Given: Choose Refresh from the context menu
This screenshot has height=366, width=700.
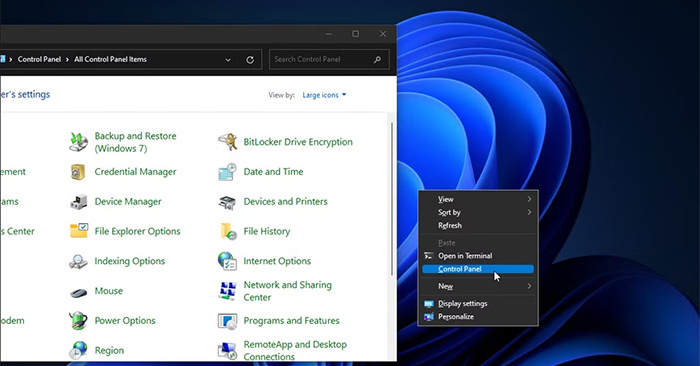Looking at the screenshot, I should [478, 225].
